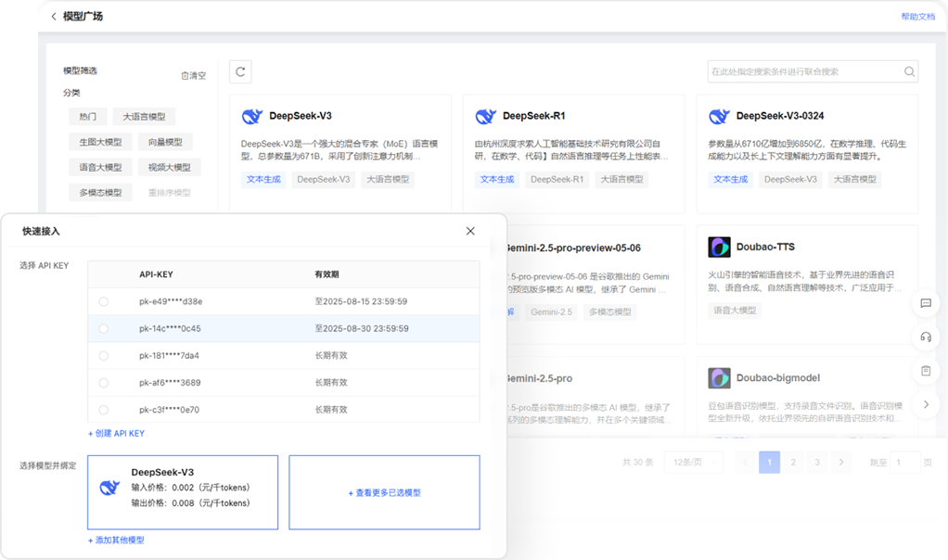The width and height of the screenshot is (948, 560).
Task: Click the clipboard floating sidebar icon
Action: [925, 371]
